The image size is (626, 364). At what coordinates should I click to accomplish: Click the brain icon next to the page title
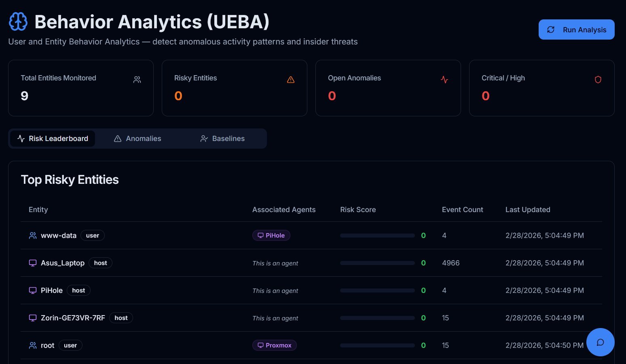pyautogui.click(x=18, y=22)
